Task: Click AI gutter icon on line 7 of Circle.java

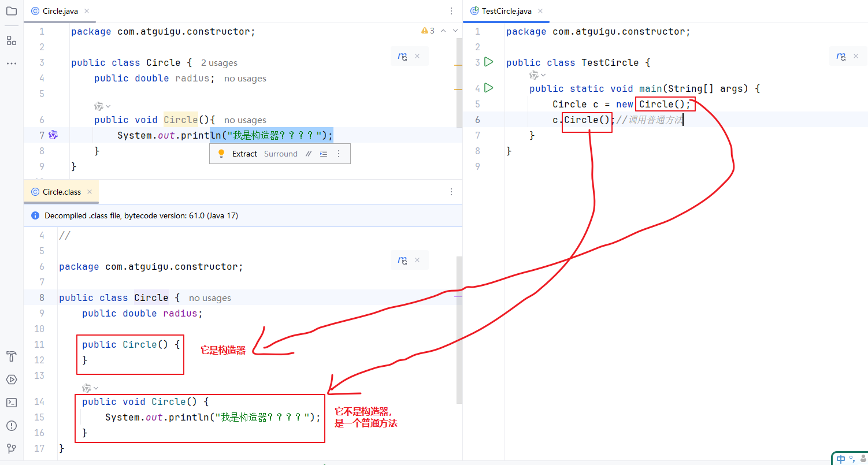Action: 53,135
